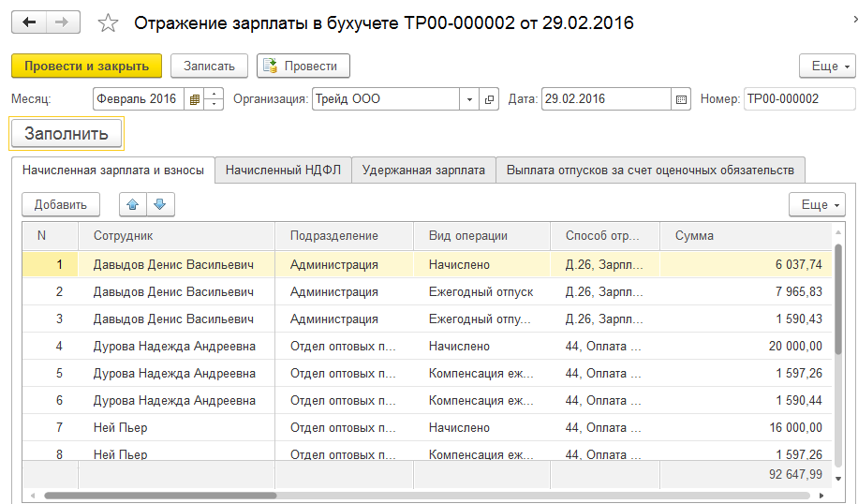The image size is (858, 504).
Task: Switch to the Начисленный НДФЛ tab
Action: (x=283, y=170)
